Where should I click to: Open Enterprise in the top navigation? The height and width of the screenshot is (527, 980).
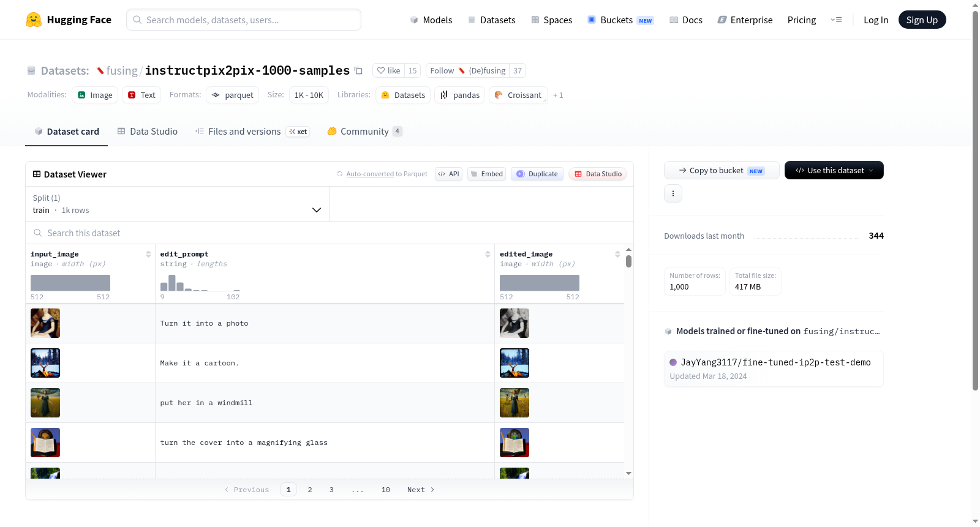click(745, 20)
